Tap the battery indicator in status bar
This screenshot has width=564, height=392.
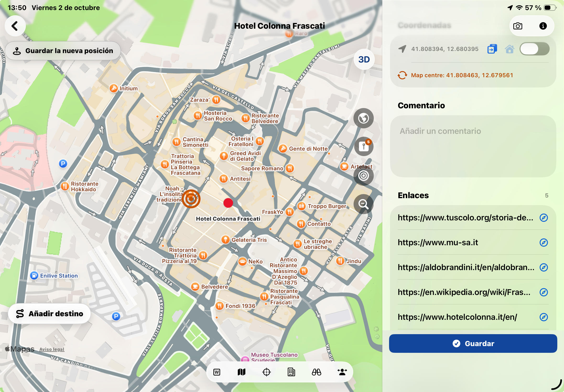(x=550, y=8)
